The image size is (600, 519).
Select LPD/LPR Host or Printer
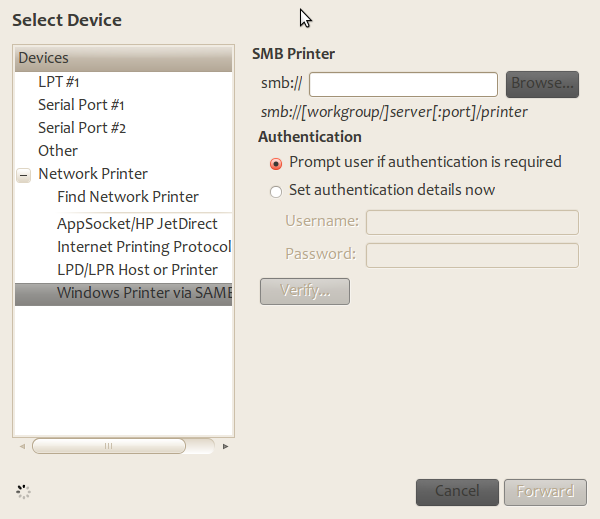click(137, 270)
